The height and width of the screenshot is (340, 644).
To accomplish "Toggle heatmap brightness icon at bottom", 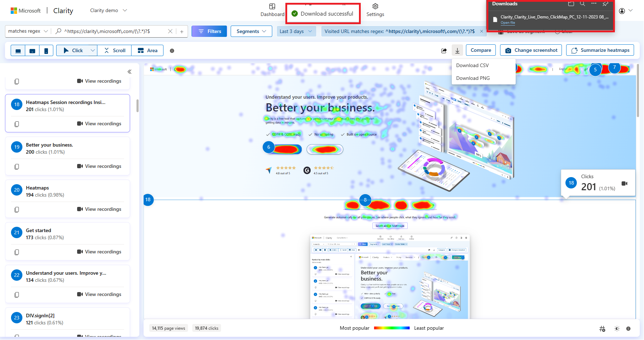I will [x=617, y=329].
